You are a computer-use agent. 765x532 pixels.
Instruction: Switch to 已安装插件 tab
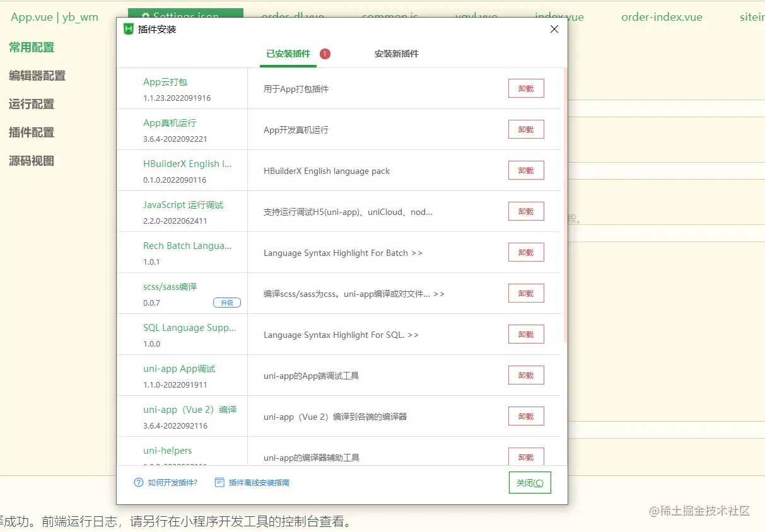[288, 54]
